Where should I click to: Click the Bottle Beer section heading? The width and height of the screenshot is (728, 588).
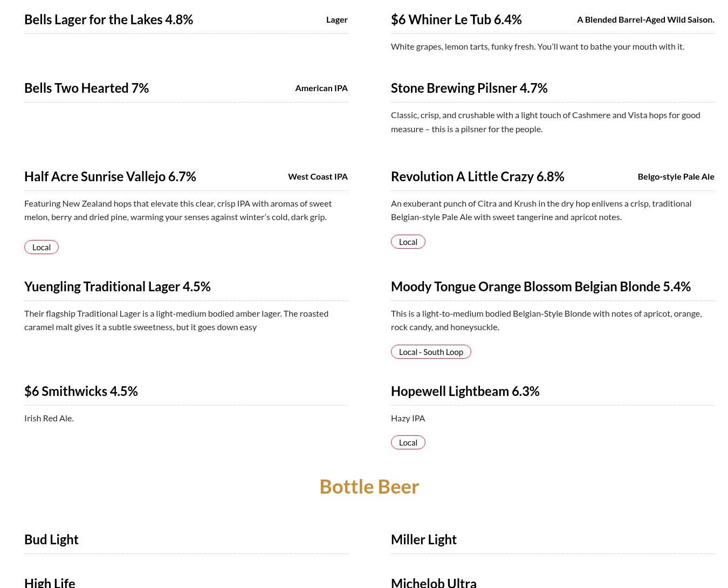click(x=369, y=487)
